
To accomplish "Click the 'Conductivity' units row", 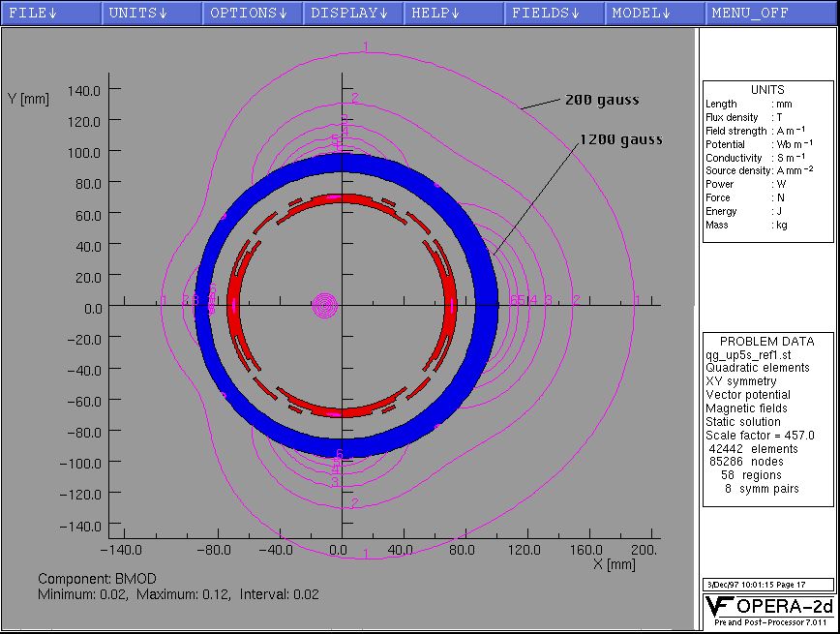I will click(x=756, y=158).
